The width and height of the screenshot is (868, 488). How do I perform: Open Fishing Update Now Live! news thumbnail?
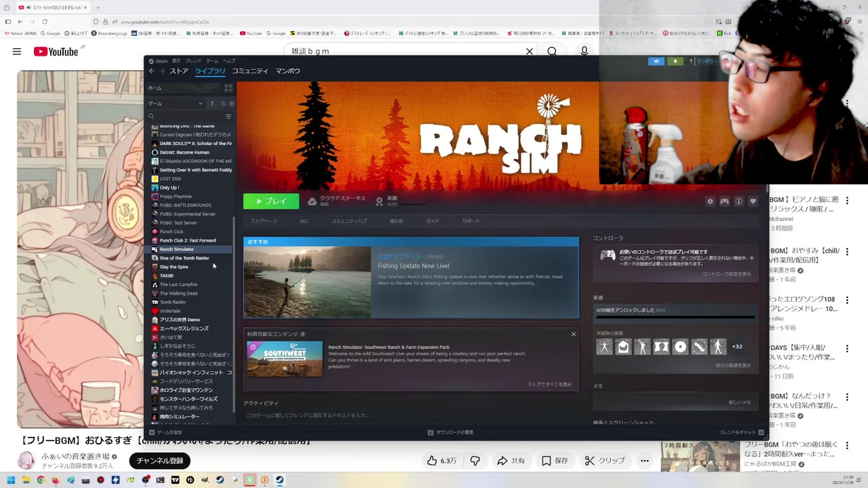coord(307,282)
